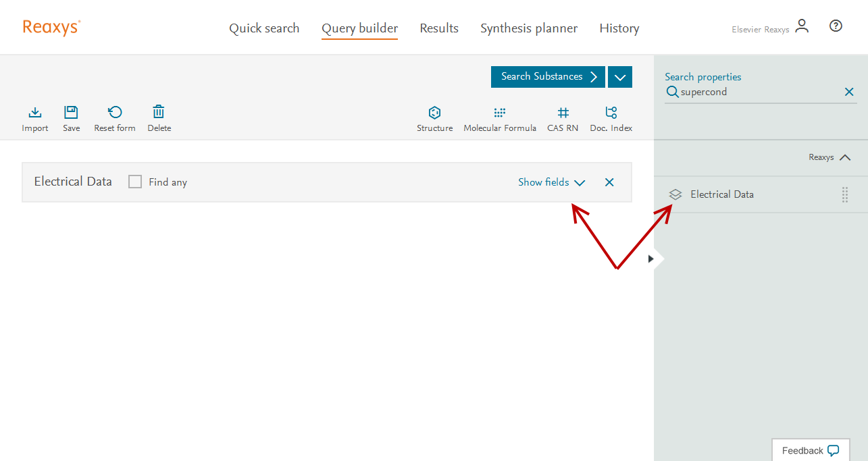The height and width of the screenshot is (461, 868).
Task: Open the Feedback button
Action: (810, 450)
